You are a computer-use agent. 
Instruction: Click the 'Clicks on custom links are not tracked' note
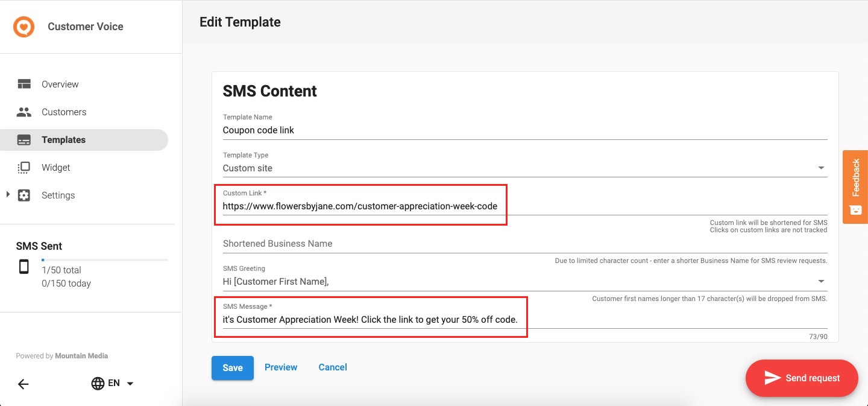tap(769, 230)
